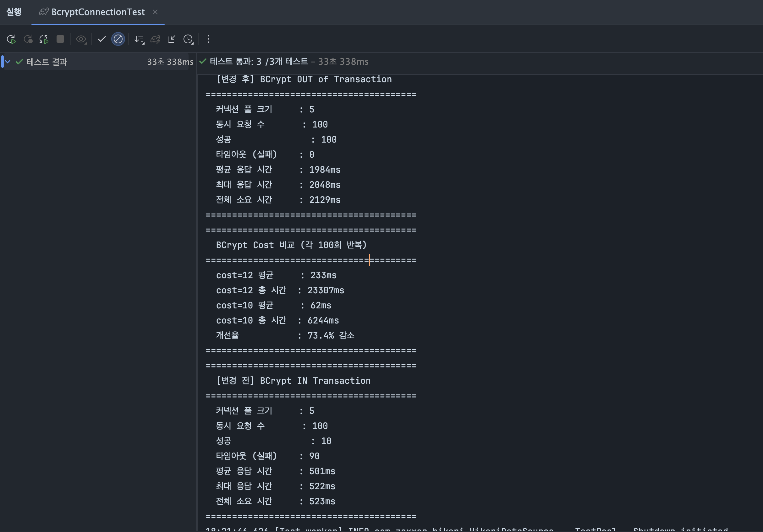Select the 테스트 결과 tree node

click(x=47, y=62)
